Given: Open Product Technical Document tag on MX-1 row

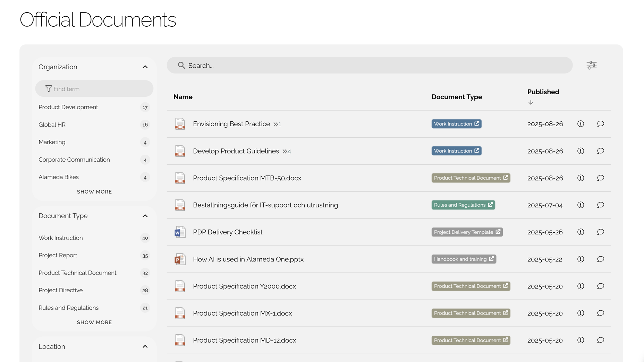Looking at the screenshot, I should tap(471, 313).
